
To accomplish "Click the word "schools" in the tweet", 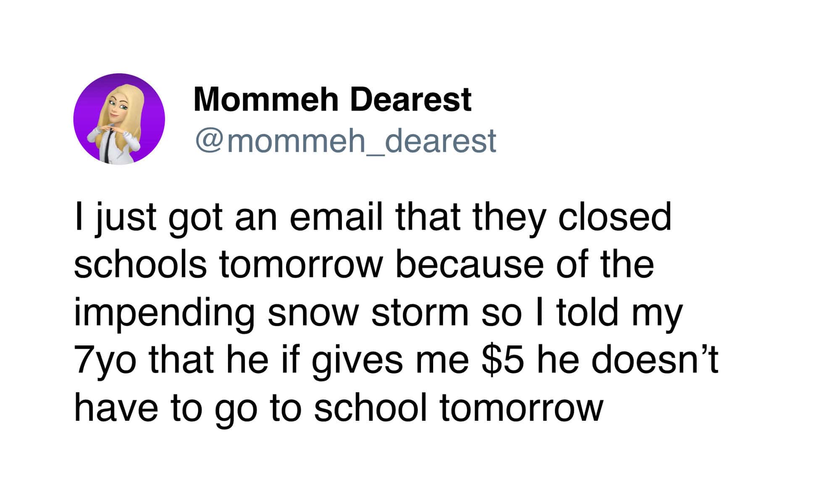I will [140, 265].
